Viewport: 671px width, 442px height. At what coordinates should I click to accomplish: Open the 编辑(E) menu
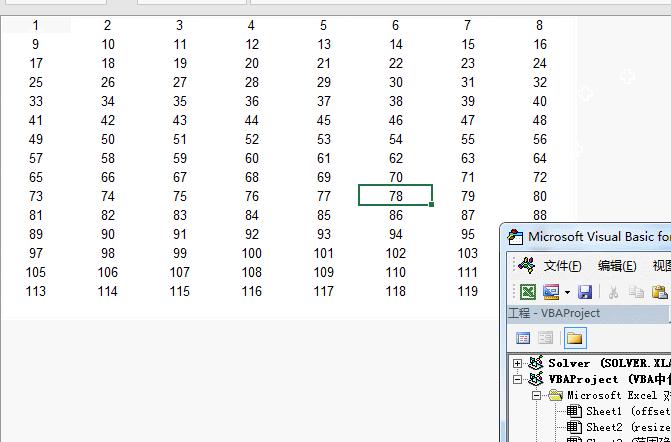[617, 266]
